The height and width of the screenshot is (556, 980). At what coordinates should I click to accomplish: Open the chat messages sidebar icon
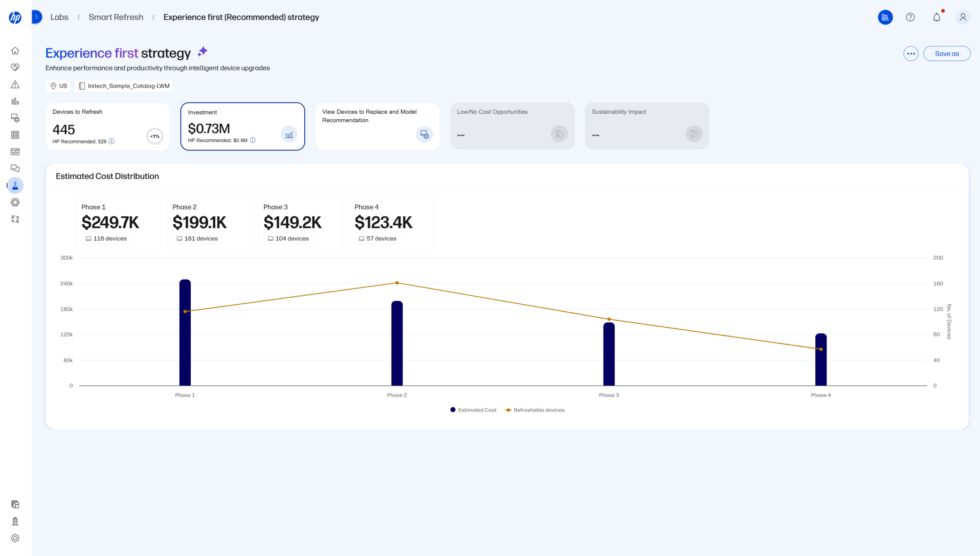(15, 168)
